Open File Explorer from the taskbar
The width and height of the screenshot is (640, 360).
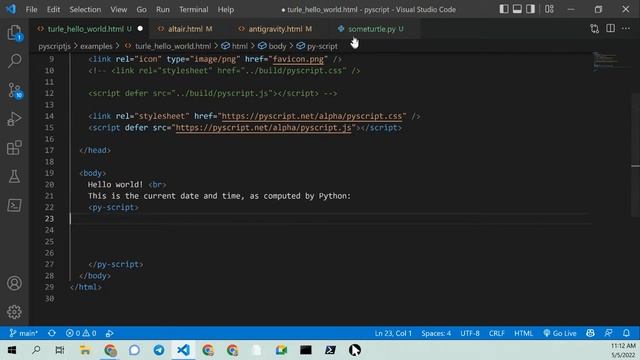tap(85, 350)
